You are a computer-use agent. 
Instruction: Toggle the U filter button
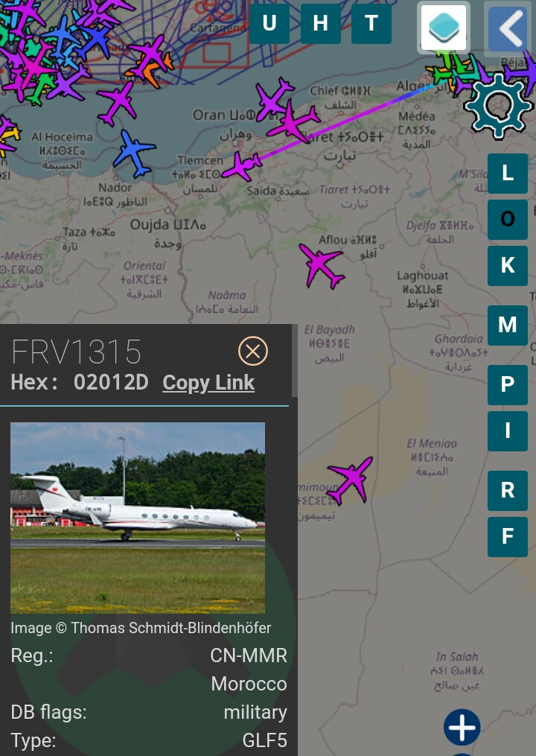point(269,23)
